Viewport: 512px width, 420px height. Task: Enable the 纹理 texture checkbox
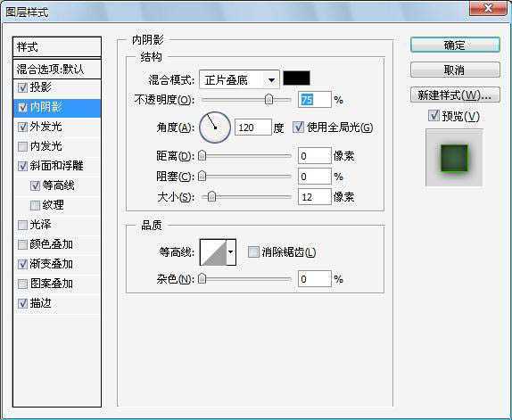(35, 205)
